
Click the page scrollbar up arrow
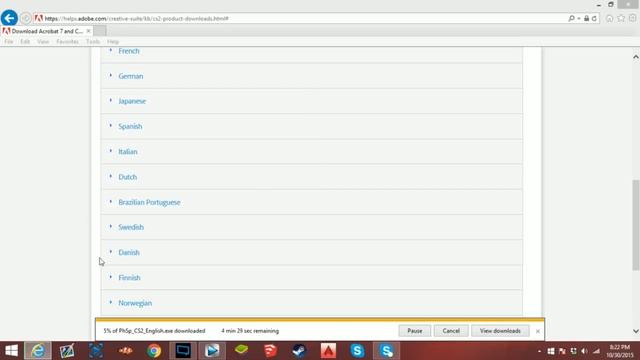click(636, 57)
